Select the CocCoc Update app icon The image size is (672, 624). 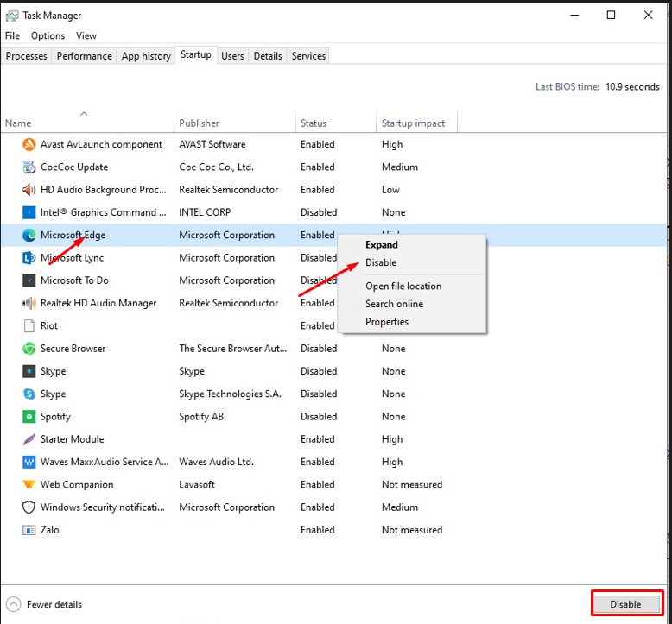[28, 167]
